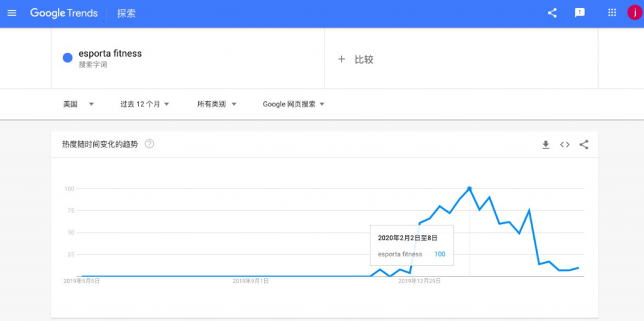Image resolution: width=644 pixels, height=321 pixels.
Task: Open the 所有类别 category dropdown
Action: tap(216, 104)
